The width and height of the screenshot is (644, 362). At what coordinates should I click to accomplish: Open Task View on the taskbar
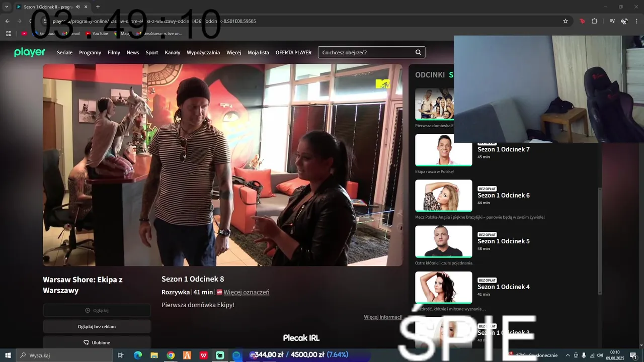tap(121, 355)
